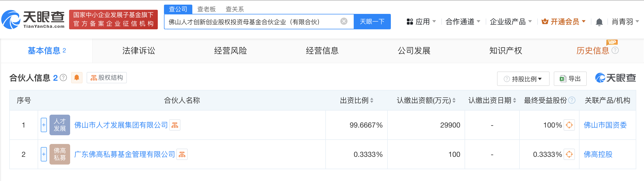Sort by 认缴出资额(万元) column arrows

tap(454, 100)
